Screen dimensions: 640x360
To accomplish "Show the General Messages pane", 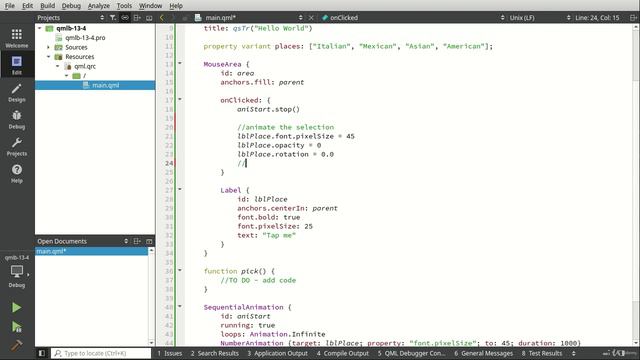I will click(484, 353).
